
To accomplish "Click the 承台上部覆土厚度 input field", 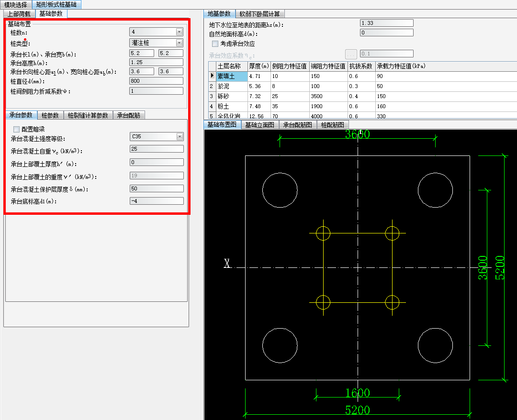I will click(x=157, y=162).
